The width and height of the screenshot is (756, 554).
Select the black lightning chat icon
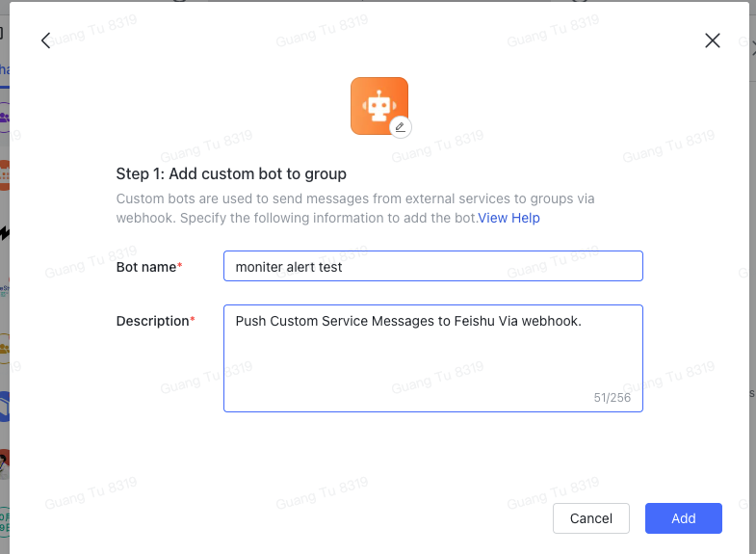[x=5, y=233]
